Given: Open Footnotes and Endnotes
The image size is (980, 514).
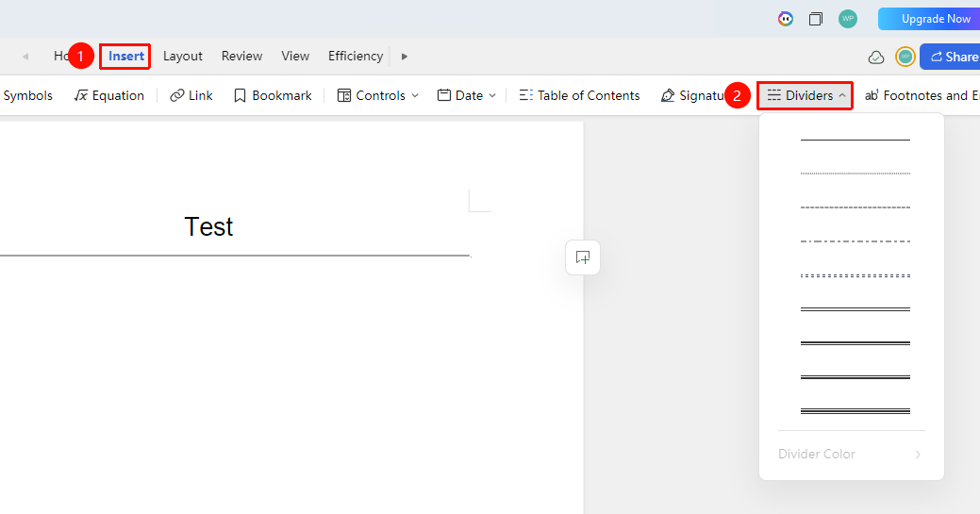Looking at the screenshot, I should coord(922,95).
